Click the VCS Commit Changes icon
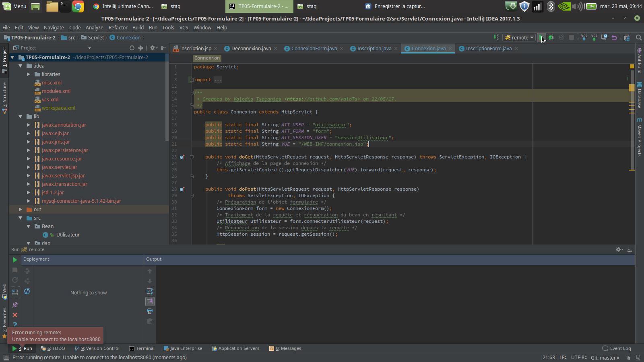Screen dimensions: 644x362 coord(594,37)
